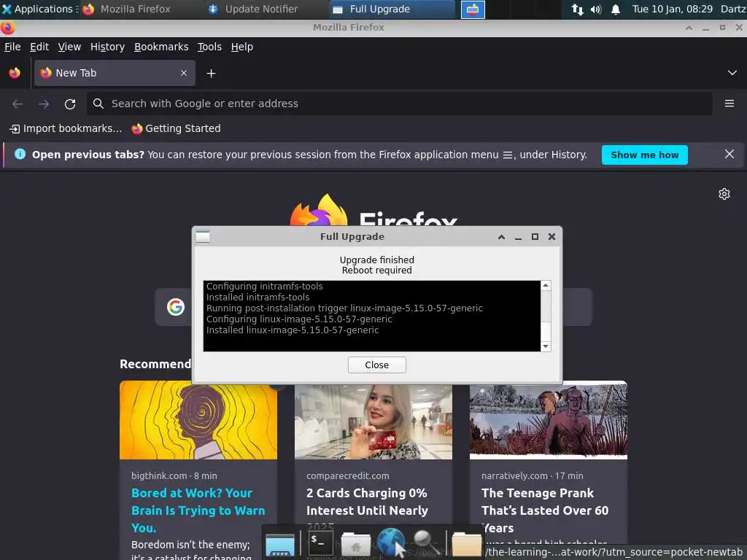Open the Getting Started bookmark
Screen dimensions: 747x560
pos(176,128)
